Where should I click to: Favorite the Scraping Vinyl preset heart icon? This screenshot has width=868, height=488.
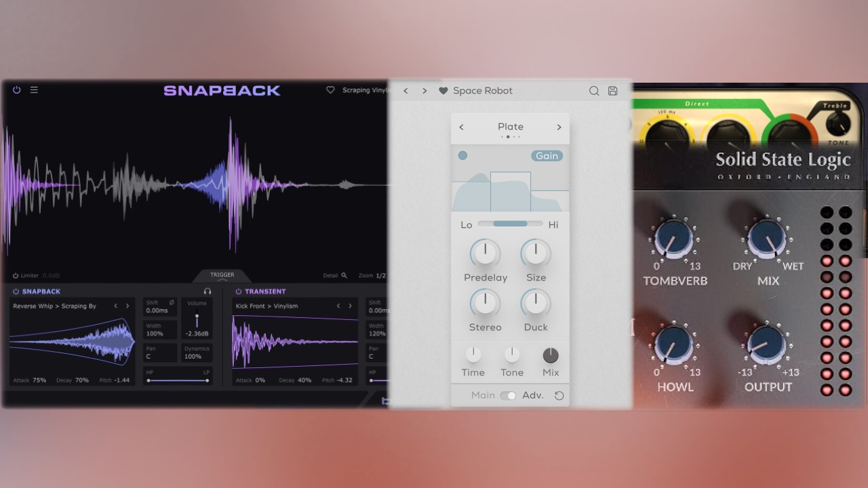tap(330, 89)
